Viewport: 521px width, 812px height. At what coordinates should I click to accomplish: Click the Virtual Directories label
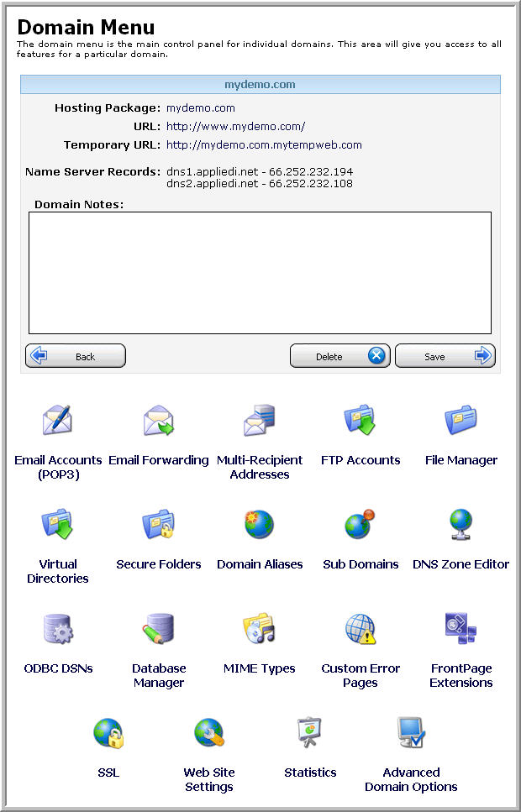(x=57, y=571)
